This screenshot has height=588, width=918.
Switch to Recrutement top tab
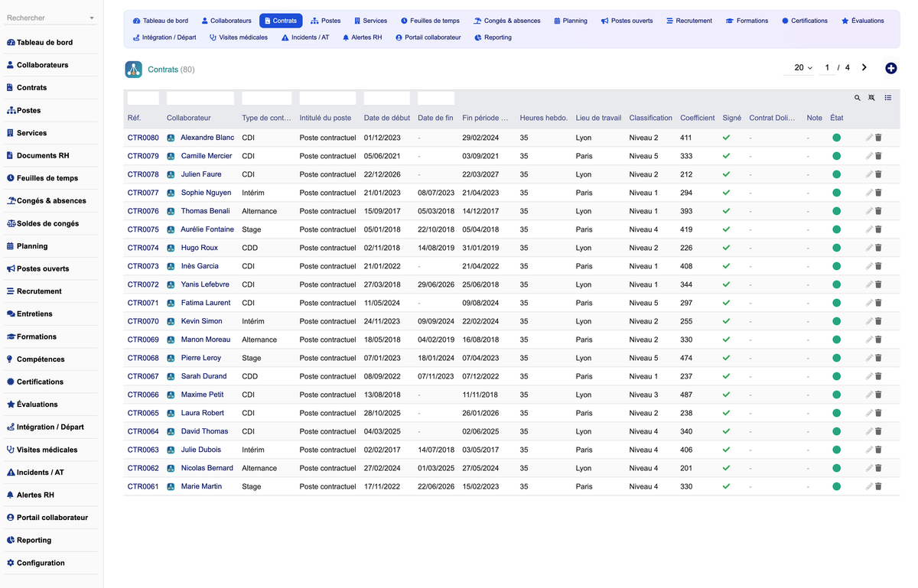689,21
